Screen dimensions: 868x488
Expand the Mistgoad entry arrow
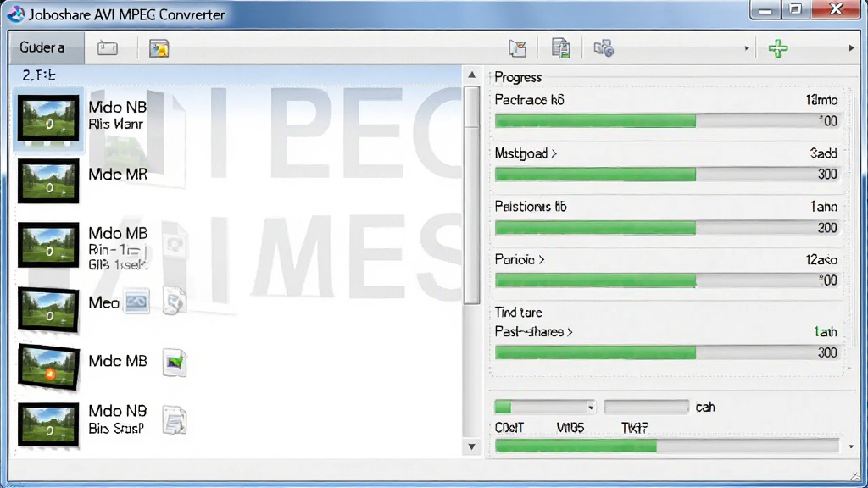pyautogui.click(x=554, y=154)
